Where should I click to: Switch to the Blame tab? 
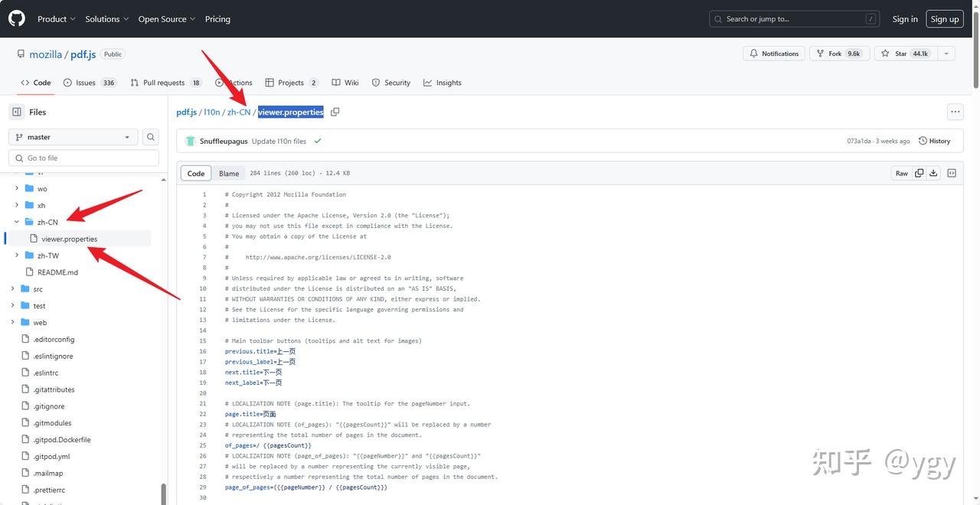(229, 173)
